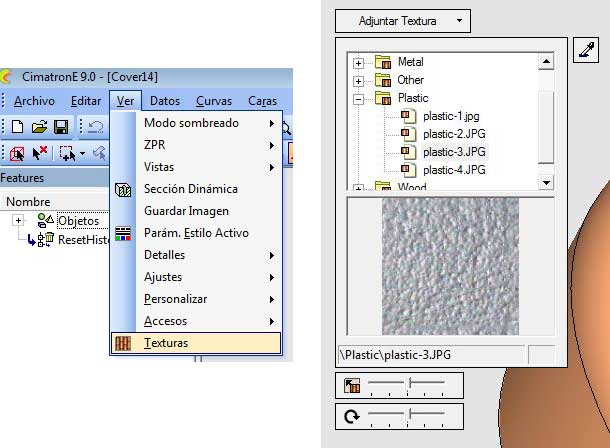Screen dimensions: 610x448
Task: Collapse the Plastic texture folder
Action: tap(359, 98)
